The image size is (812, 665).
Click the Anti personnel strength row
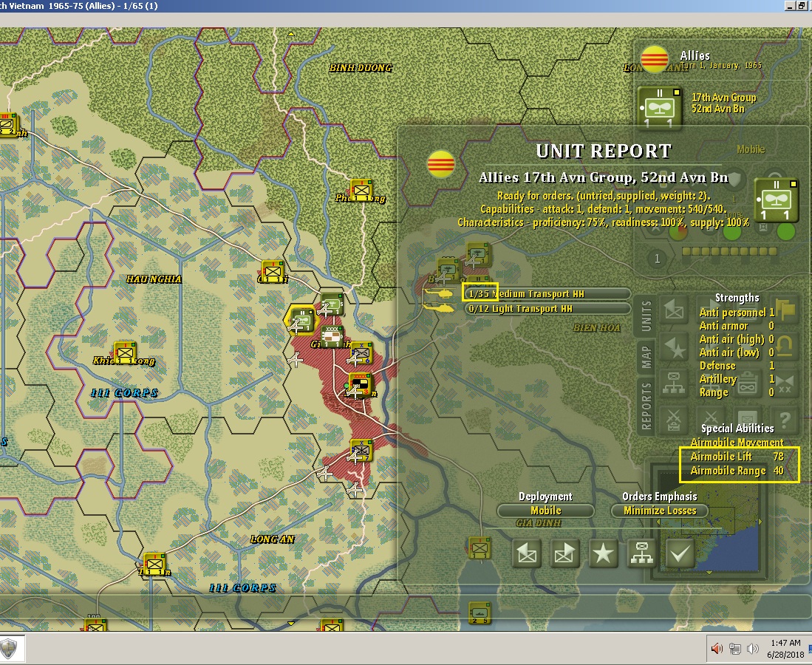[737, 313]
